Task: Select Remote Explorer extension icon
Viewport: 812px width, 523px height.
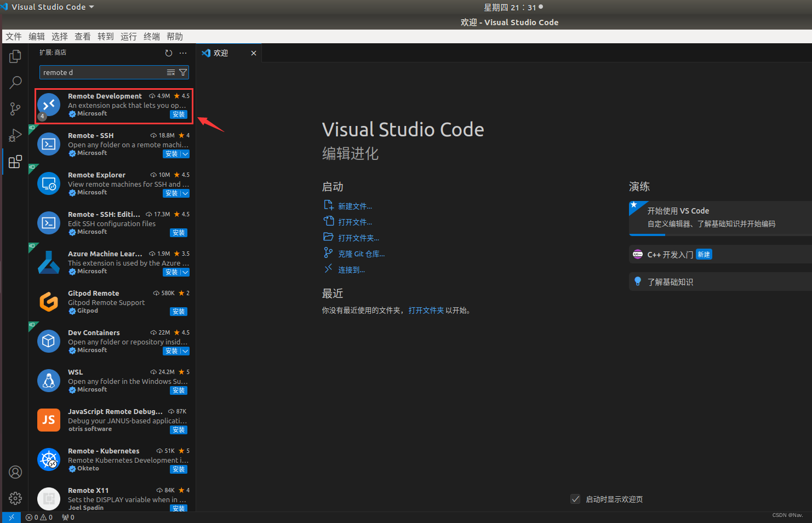Action: coord(49,183)
